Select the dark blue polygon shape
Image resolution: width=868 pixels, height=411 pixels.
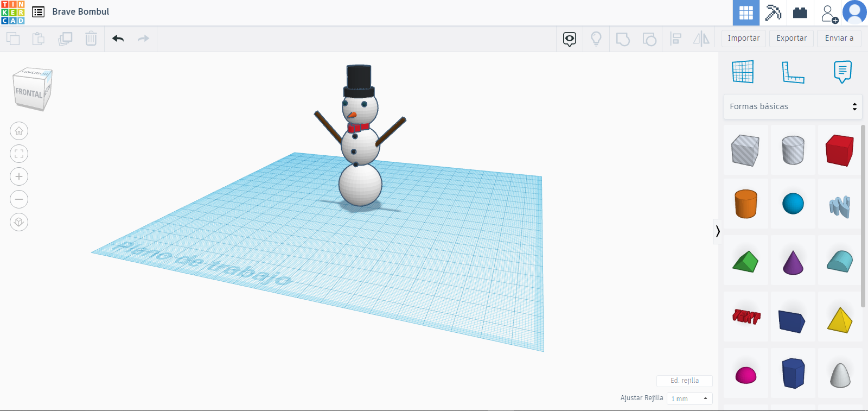(793, 374)
